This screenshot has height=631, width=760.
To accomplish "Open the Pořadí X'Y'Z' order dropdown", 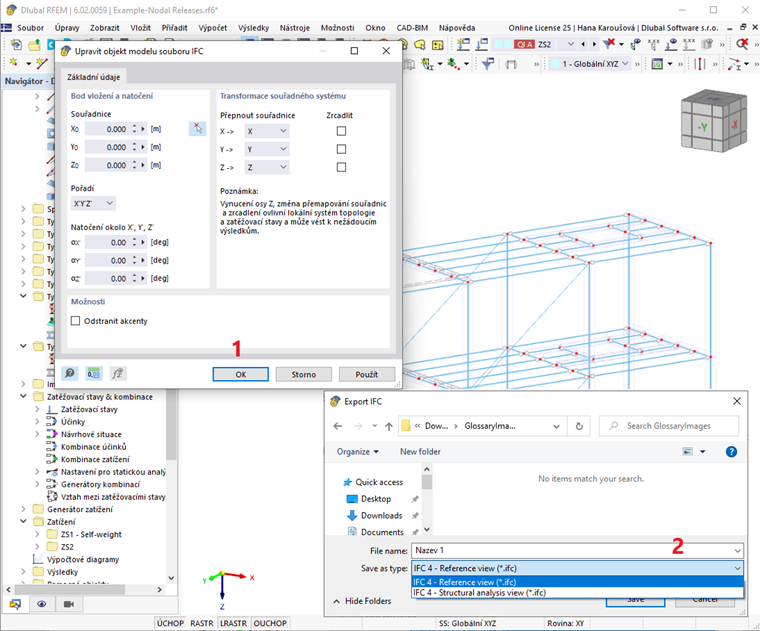I will (x=93, y=203).
